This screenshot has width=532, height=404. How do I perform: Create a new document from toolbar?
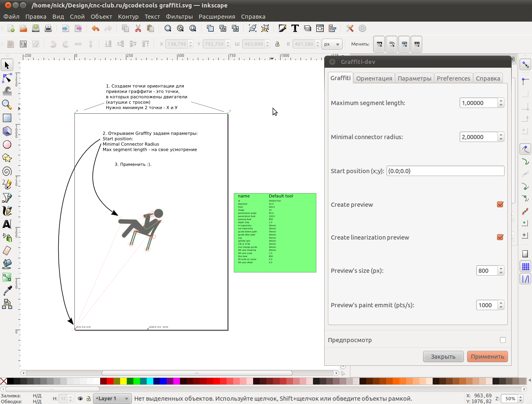pos(11,28)
